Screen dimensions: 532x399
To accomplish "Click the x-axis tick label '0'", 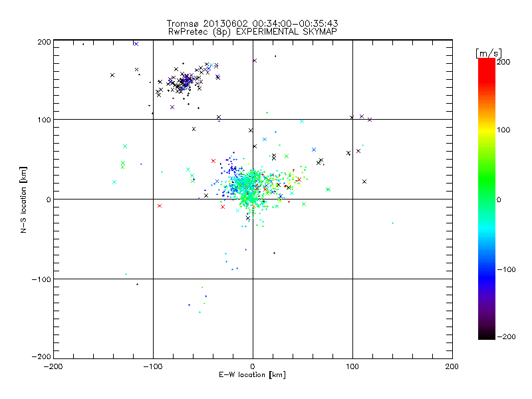I will [253, 366].
